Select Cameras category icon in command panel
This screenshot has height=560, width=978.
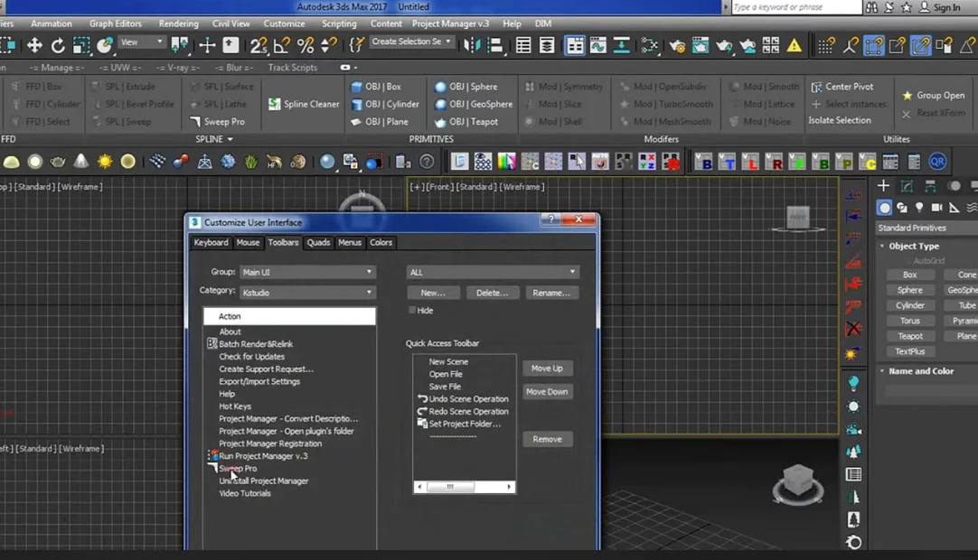936,208
